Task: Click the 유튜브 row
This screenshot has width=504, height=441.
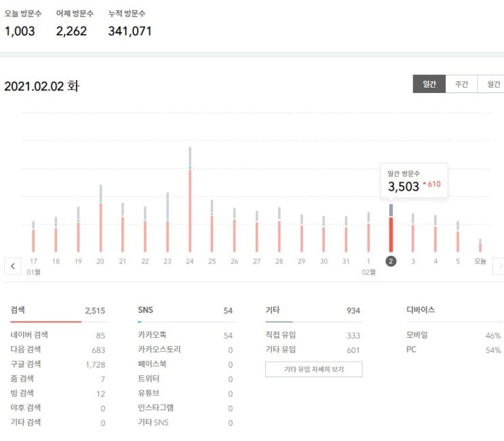Action: tap(185, 393)
